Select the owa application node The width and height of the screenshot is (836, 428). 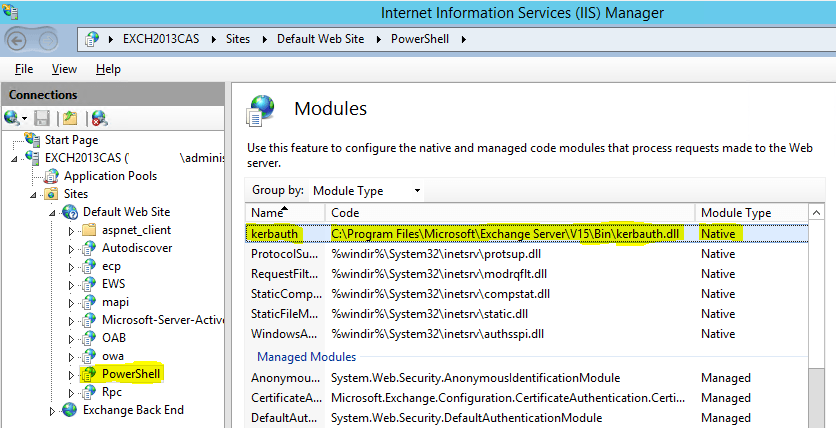pos(112,356)
